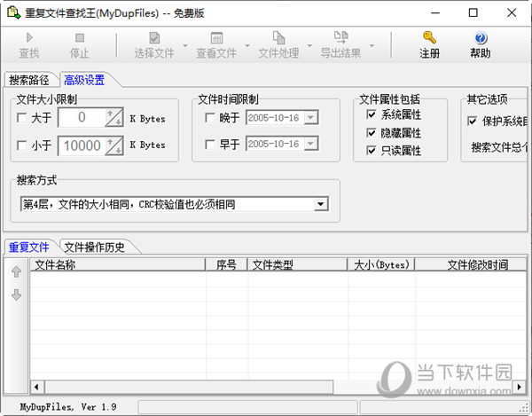
Task: Open the 文件处理 toolbar button
Action: [278, 45]
